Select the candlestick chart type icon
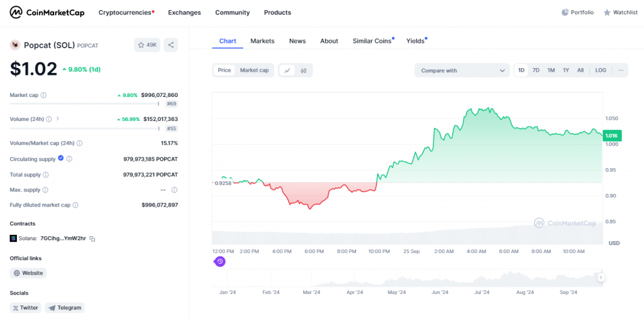This screenshot has width=644, height=318. (x=304, y=71)
